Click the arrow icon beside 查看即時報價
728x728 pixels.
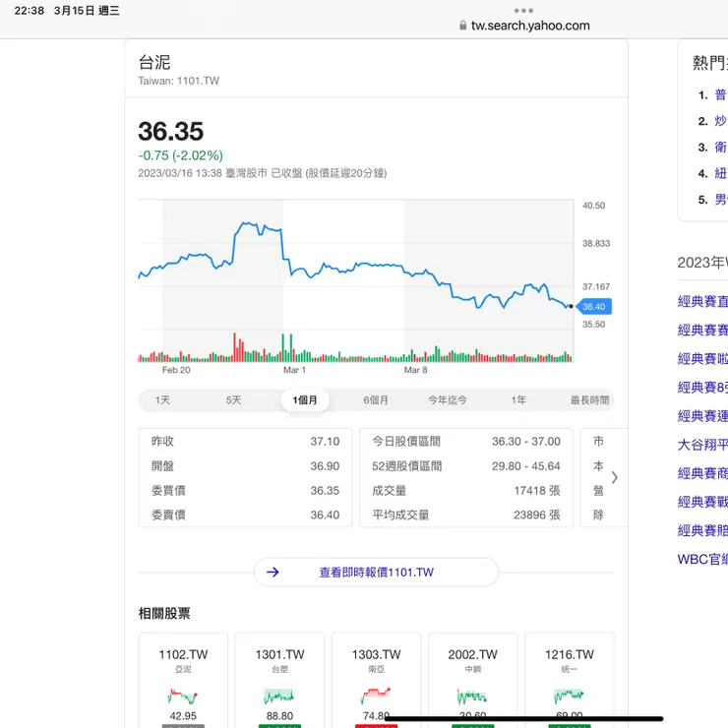tap(273, 572)
